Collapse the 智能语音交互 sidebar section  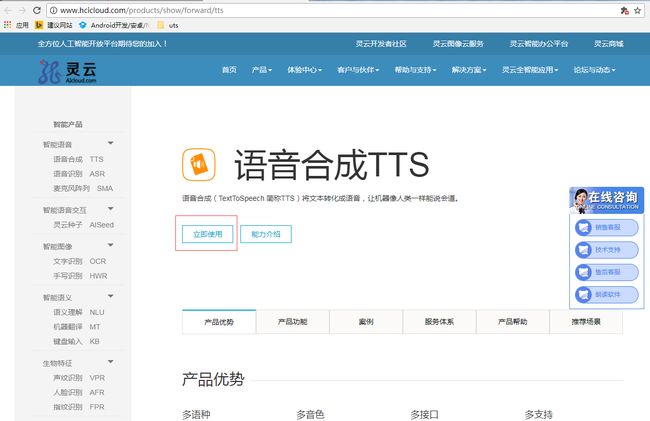111,208
